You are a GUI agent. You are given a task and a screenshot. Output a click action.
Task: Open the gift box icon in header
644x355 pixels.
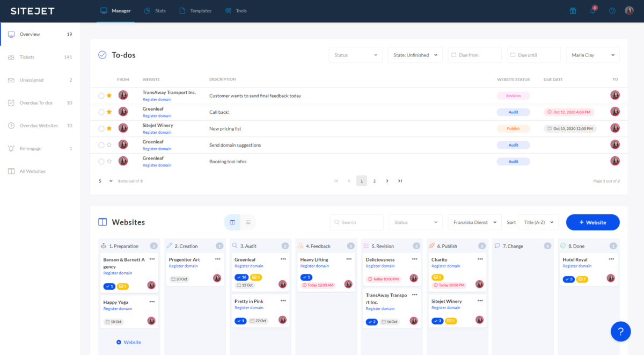[573, 11]
